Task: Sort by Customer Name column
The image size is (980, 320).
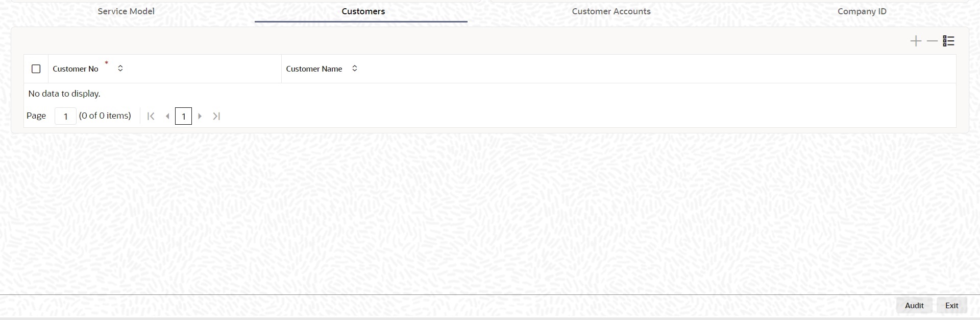Action: 355,68
